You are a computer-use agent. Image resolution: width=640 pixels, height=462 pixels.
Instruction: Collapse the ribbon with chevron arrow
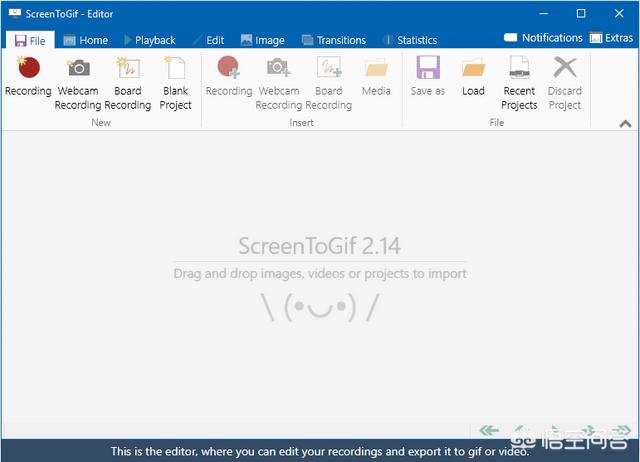625,124
